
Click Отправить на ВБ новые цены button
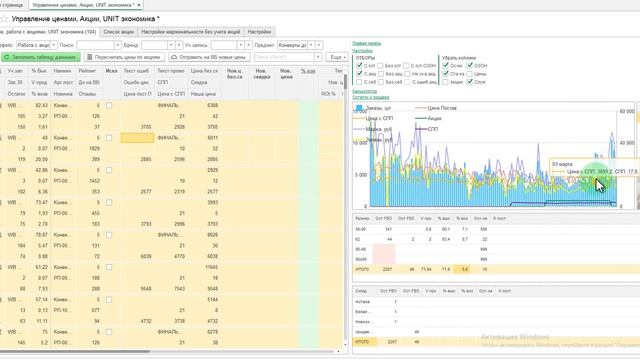click(x=209, y=57)
